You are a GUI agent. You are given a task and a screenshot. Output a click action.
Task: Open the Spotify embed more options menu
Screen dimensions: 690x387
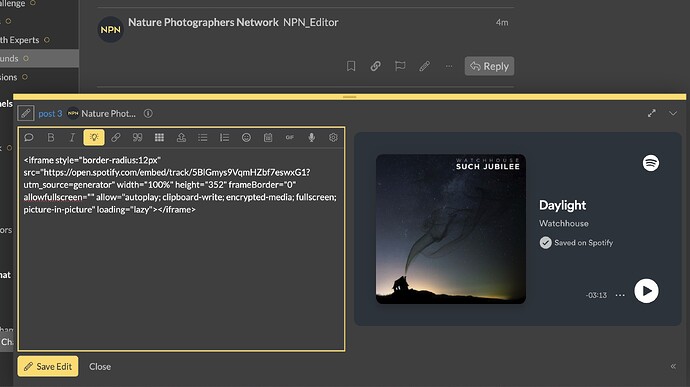point(620,295)
